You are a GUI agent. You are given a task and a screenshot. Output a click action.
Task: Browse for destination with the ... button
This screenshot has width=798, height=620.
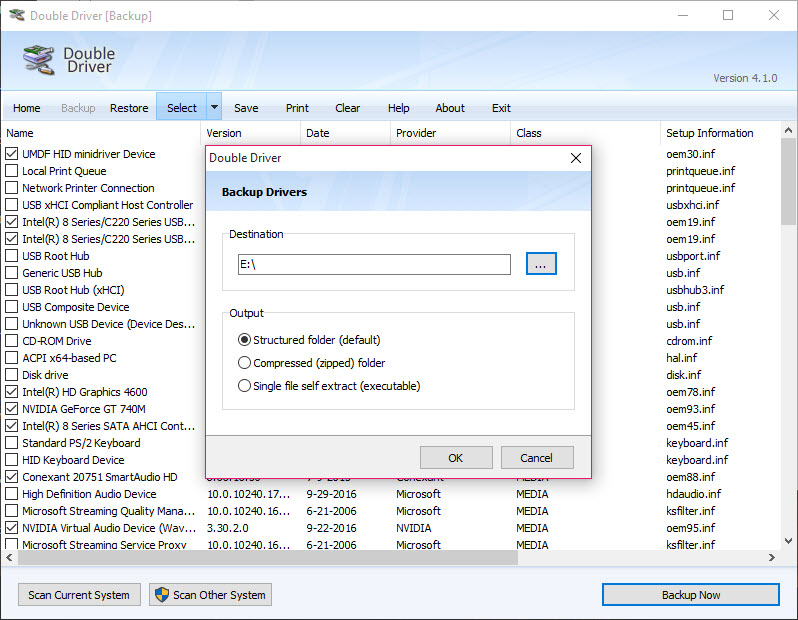[541, 264]
